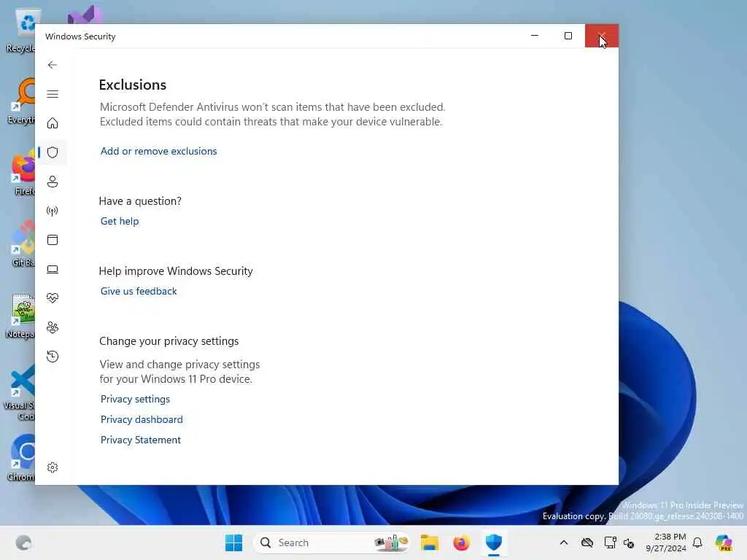
Task: Select the Firefox desktop shortcut
Action: [x=24, y=172]
